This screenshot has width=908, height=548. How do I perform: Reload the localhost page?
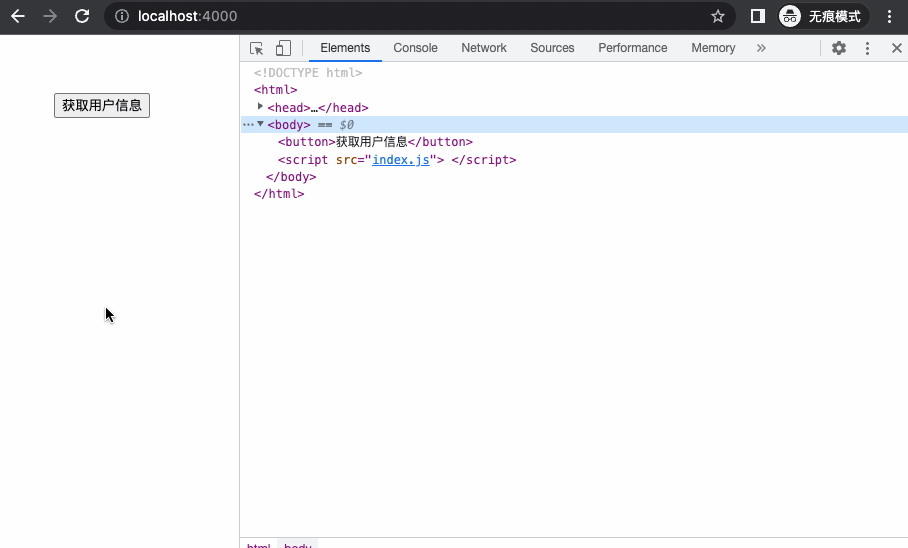(82, 16)
